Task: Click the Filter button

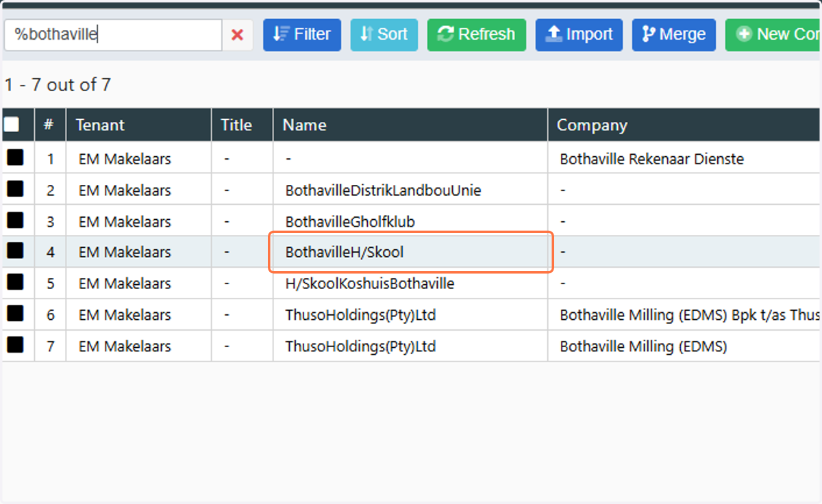Action: pyautogui.click(x=302, y=34)
